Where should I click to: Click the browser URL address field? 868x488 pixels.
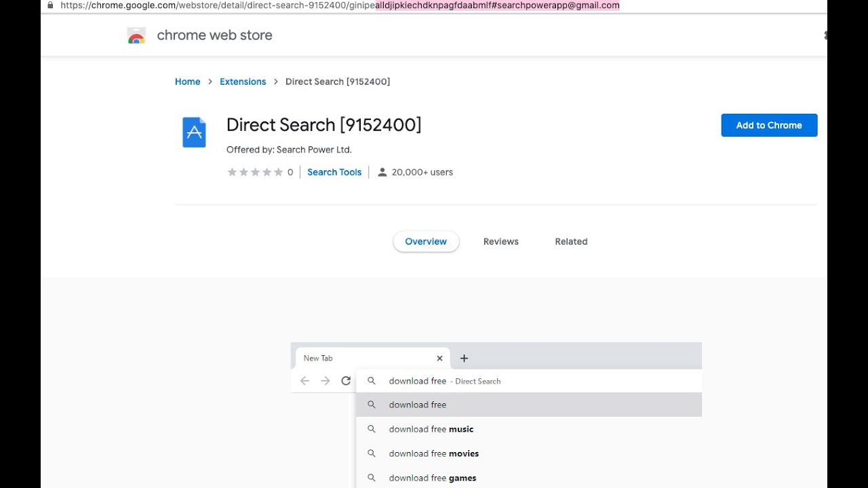tap(340, 5)
